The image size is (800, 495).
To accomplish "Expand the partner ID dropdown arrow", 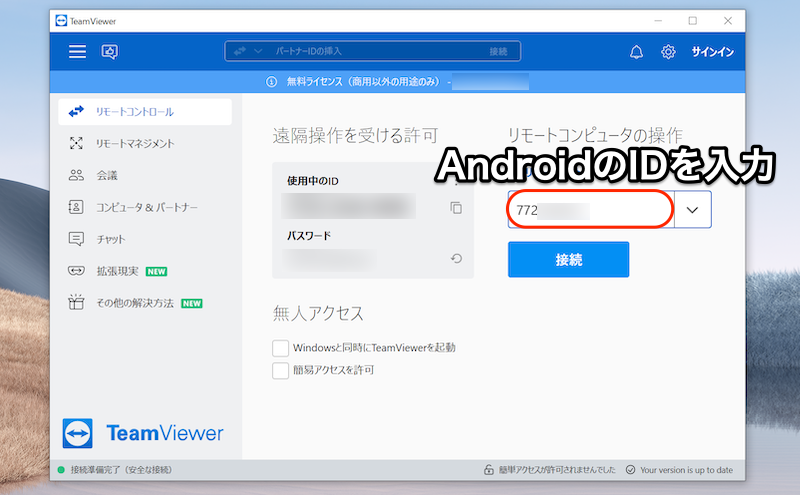I will point(693,210).
